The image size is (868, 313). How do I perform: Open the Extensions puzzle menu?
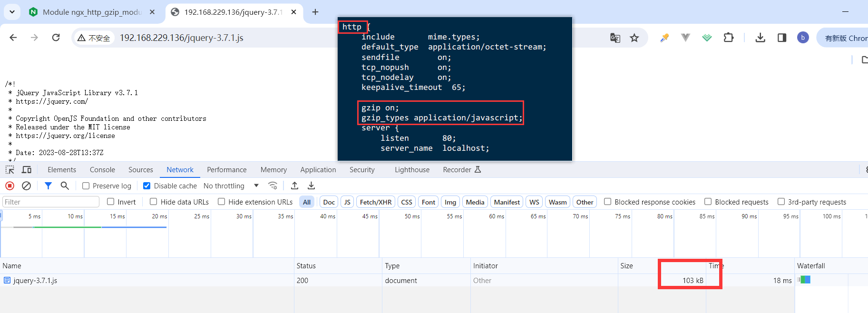click(729, 38)
